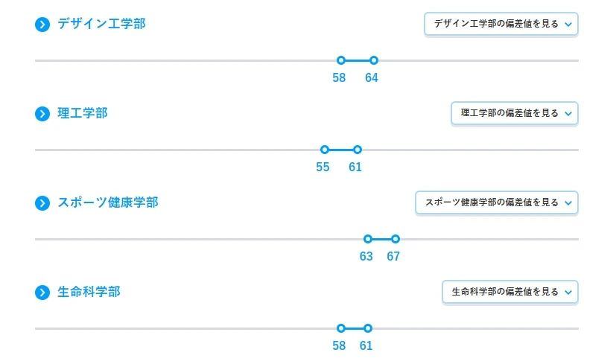This screenshot has width=613, height=364.
Task: Open the 理工学部 heading link
Action: 83,113
